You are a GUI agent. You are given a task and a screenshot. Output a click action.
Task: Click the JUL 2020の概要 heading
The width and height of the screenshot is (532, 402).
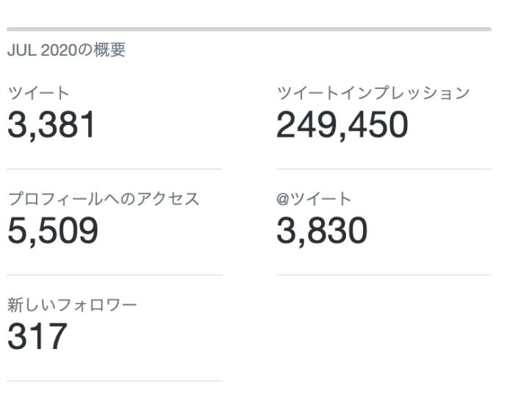click(66, 50)
